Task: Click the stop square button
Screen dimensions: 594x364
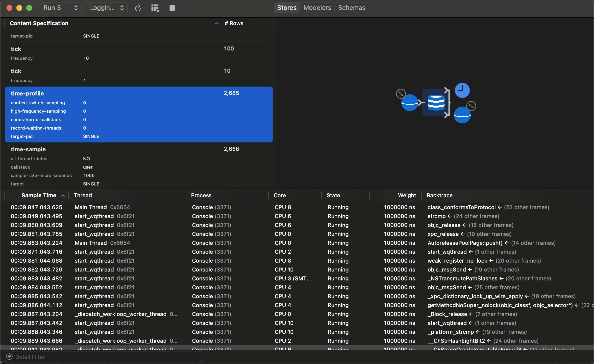Action: (172, 8)
